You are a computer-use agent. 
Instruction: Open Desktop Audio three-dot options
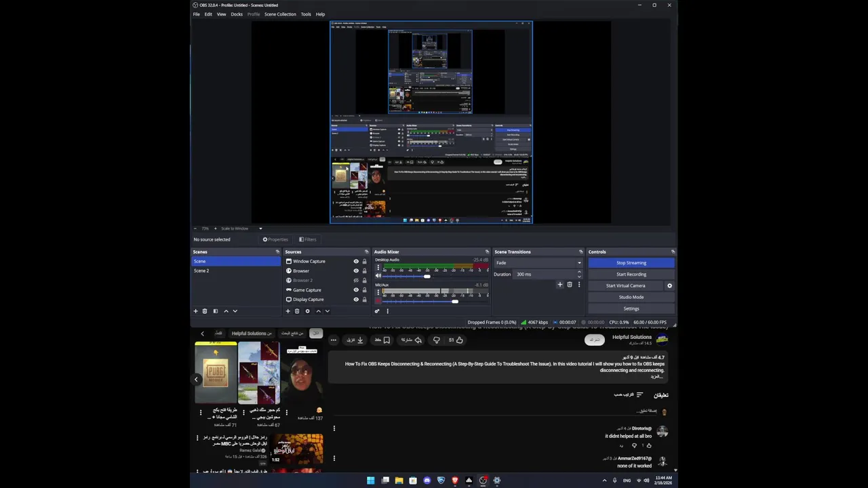click(x=378, y=268)
